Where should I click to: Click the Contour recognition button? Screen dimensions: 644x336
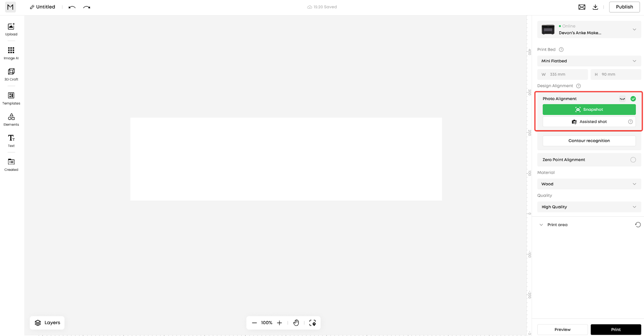[589, 141]
